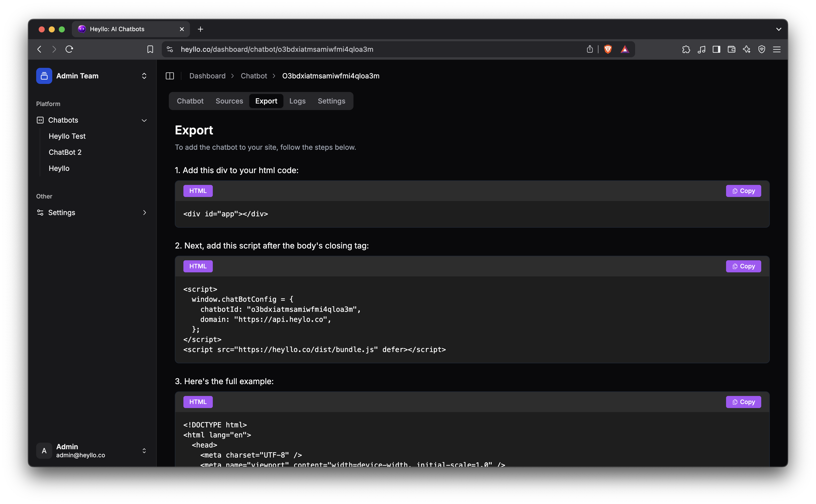Open the Logs tab
Image resolution: width=816 pixels, height=504 pixels.
[x=297, y=101]
